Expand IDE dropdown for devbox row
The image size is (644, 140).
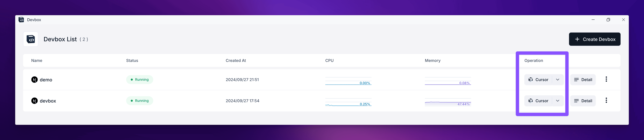558,101
